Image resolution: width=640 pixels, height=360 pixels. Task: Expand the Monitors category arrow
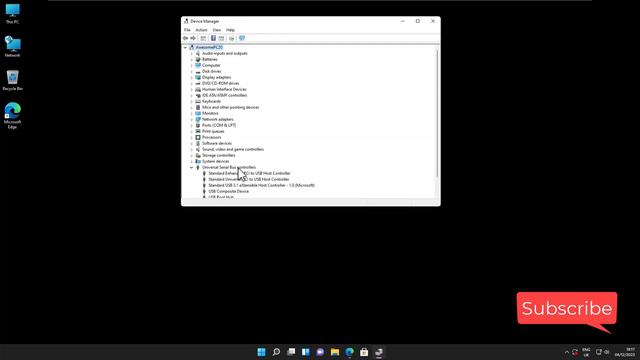(x=191, y=113)
